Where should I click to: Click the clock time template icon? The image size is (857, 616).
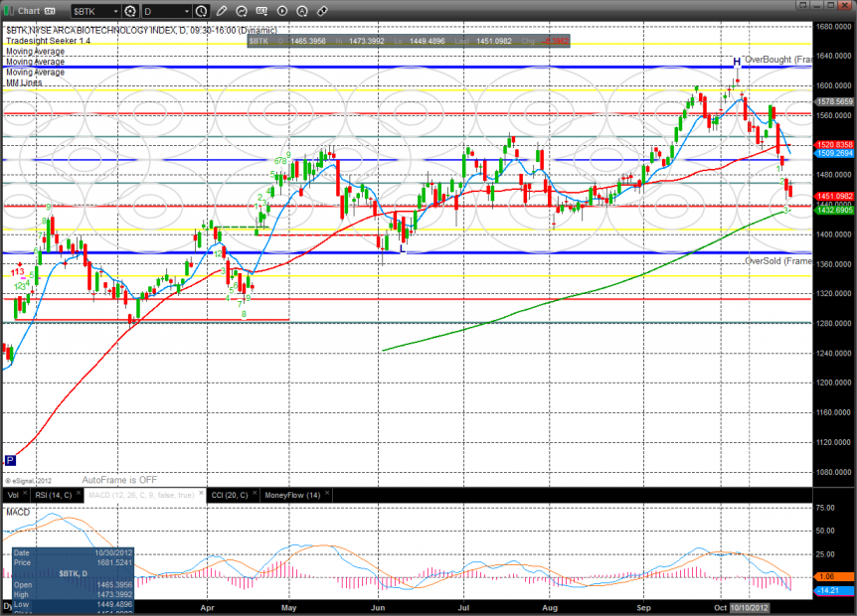click(202, 12)
